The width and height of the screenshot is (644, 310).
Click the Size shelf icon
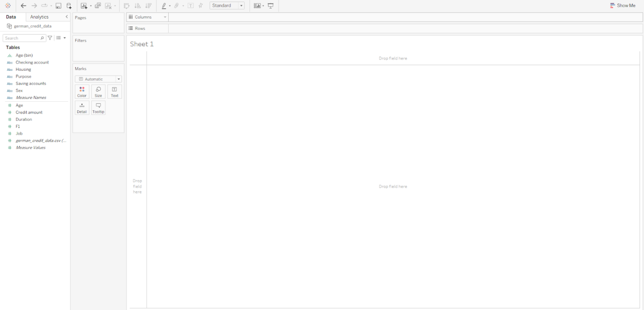98,91
